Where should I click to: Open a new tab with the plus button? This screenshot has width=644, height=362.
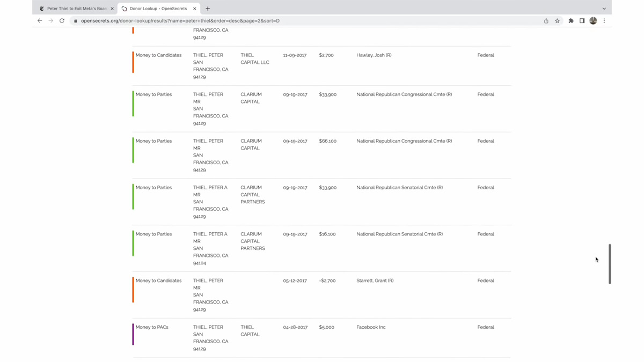208,9
